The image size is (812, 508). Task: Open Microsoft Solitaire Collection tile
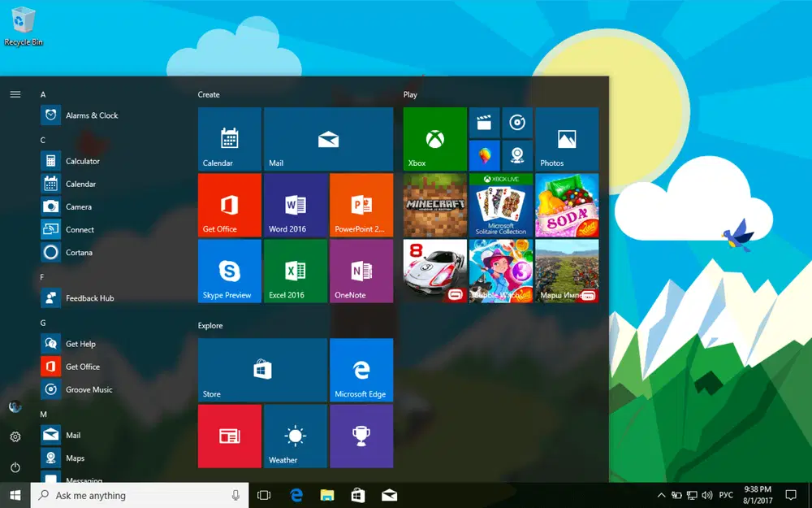501,205
